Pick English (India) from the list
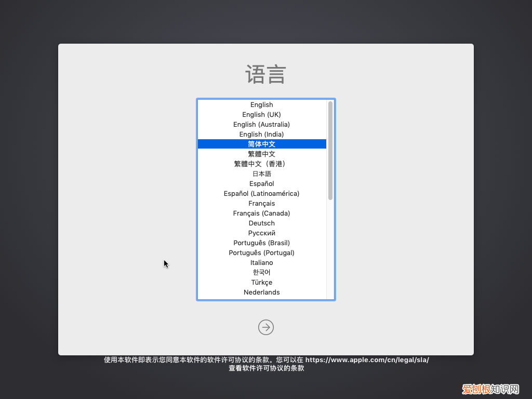This screenshot has height=399, width=532. tap(262, 135)
